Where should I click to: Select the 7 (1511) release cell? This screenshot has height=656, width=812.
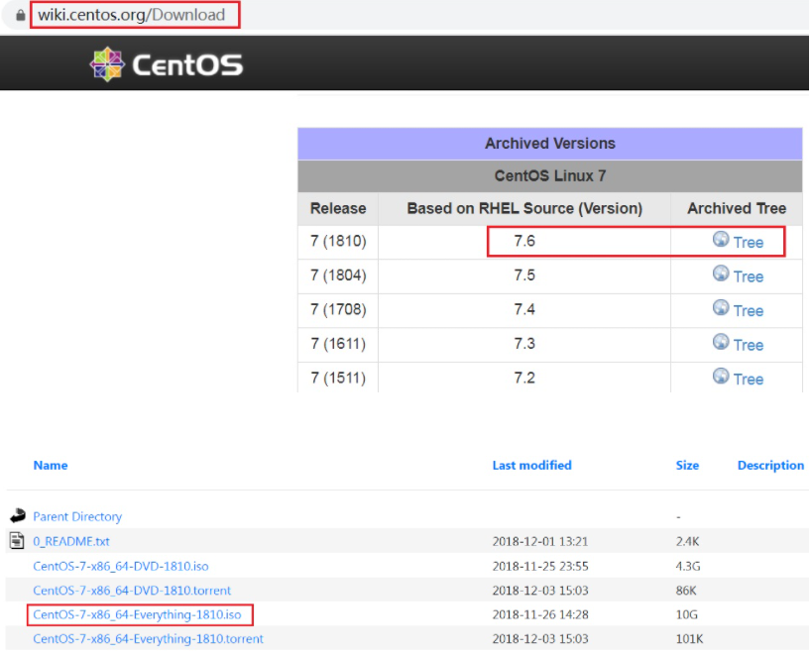pos(338,378)
